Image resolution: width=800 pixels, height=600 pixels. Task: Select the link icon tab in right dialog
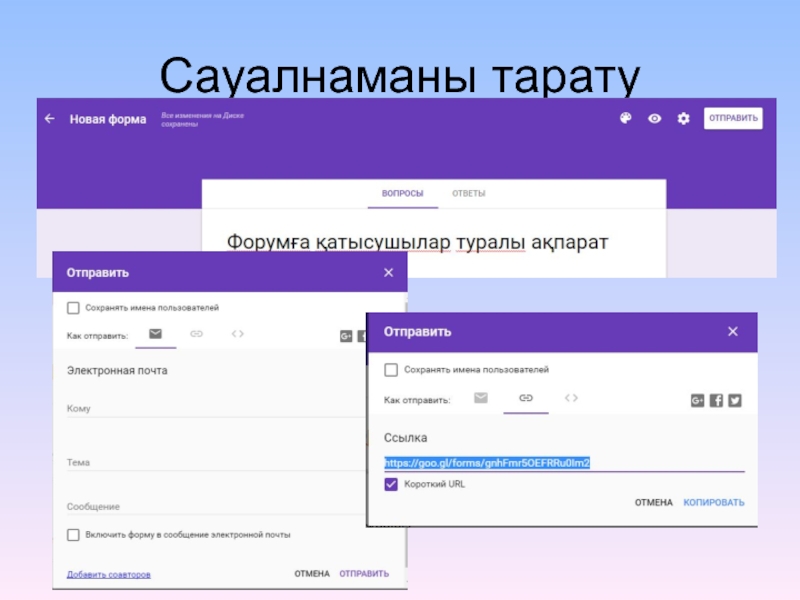click(x=526, y=398)
